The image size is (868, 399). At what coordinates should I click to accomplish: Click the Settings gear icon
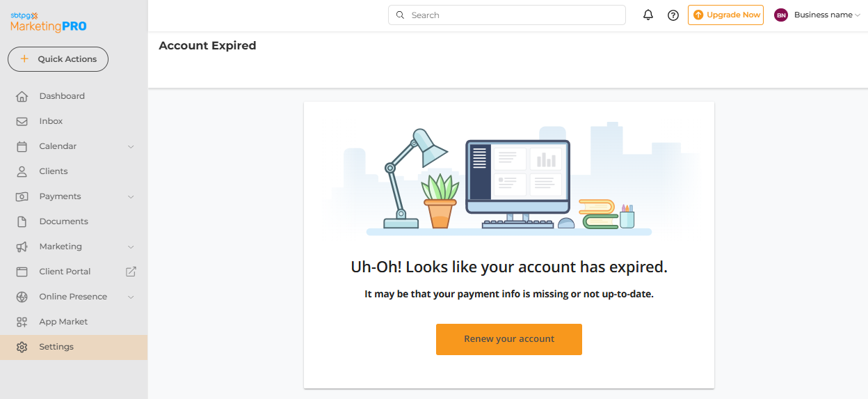22,347
